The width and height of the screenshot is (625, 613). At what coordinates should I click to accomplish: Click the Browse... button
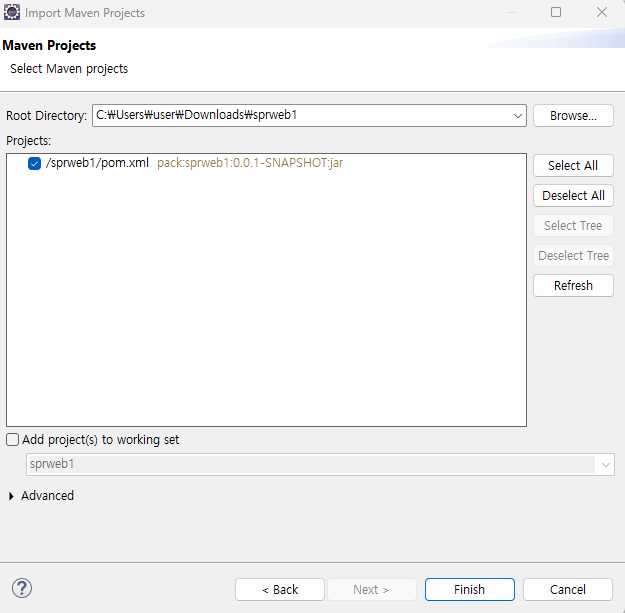[573, 116]
